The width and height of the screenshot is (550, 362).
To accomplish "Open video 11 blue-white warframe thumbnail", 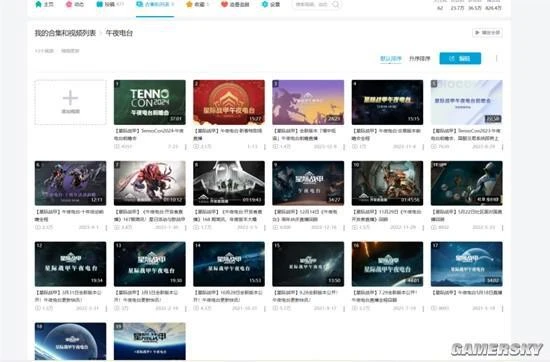I will click(467, 183).
